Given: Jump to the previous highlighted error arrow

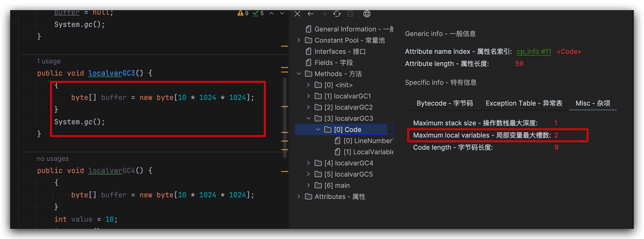Looking at the screenshot, I should click(x=271, y=13).
